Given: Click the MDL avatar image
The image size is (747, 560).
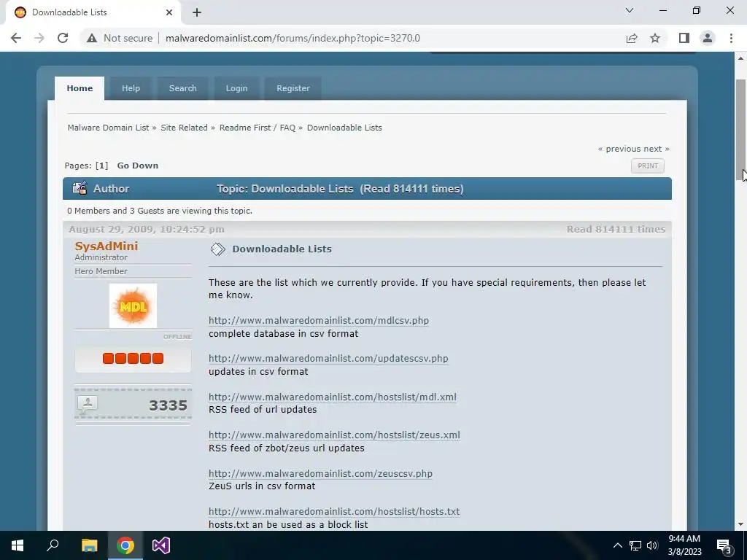Looking at the screenshot, I should click(133, 306).
